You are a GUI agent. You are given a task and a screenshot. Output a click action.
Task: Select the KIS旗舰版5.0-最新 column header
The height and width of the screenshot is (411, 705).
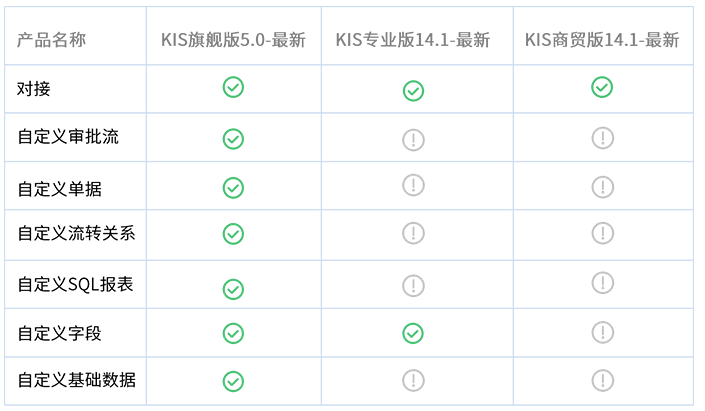coord(234,40)
